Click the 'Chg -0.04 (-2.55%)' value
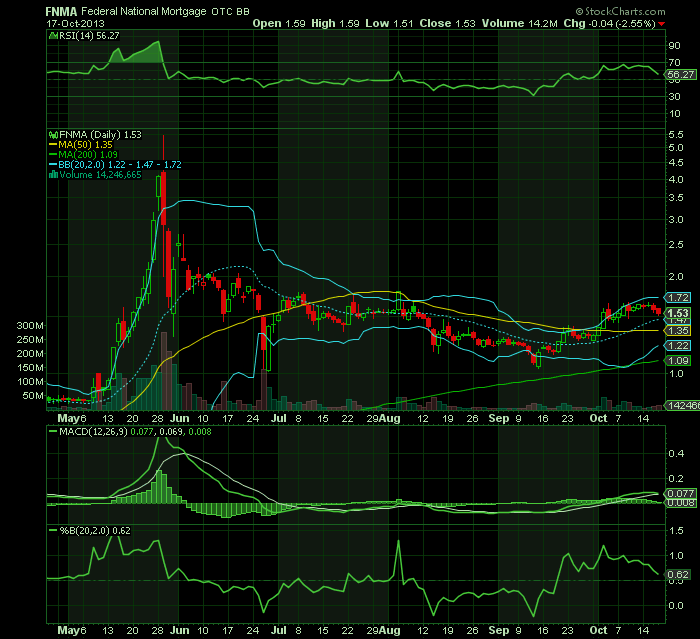 609,23
